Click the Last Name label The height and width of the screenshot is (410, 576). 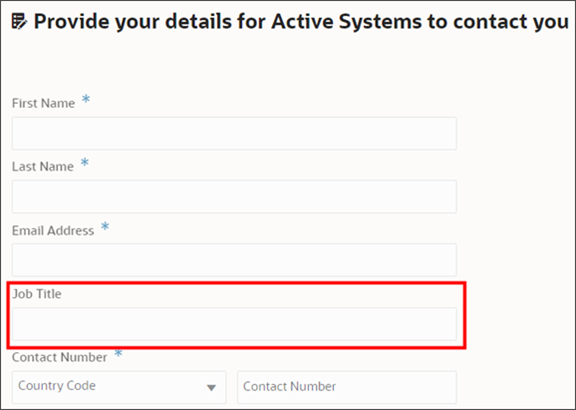(x=43, y=166)
